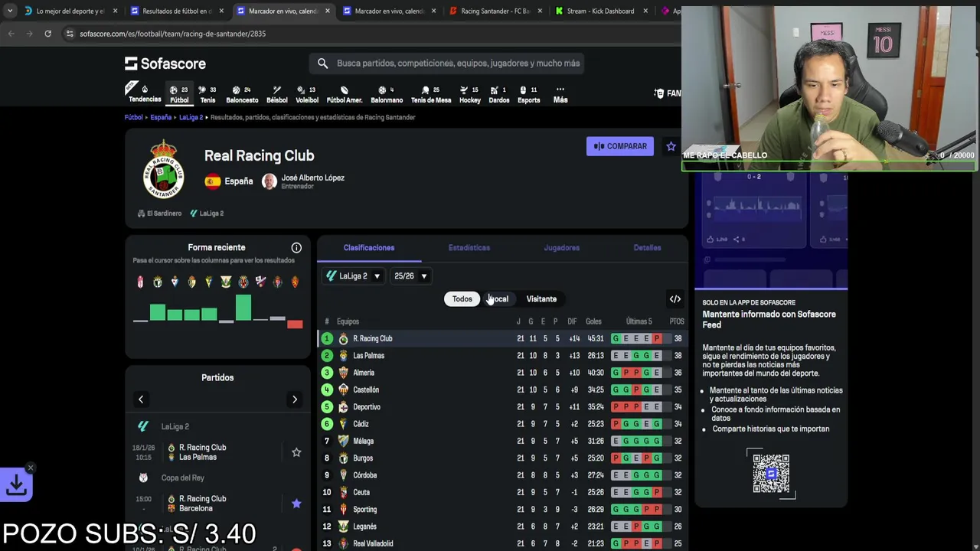Viewport: 980px width, 551px height.
Task: Open the Tendencias sports section
Action: click(144, 93)
